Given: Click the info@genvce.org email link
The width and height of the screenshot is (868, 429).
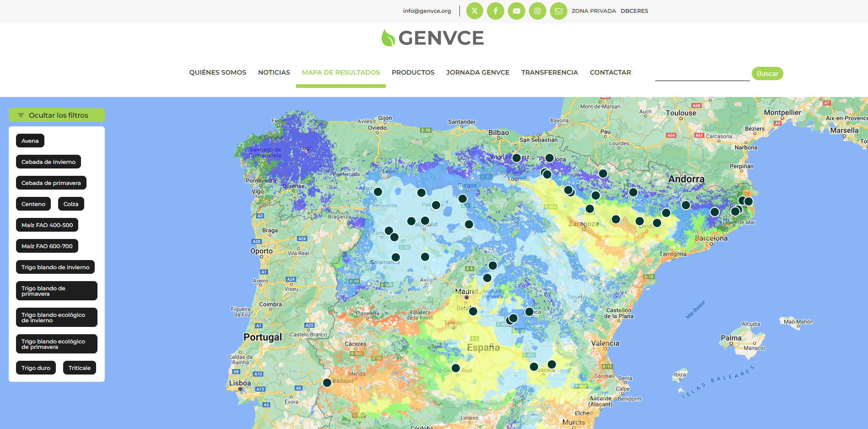Looking at the screenshot, I should [427, 11].
